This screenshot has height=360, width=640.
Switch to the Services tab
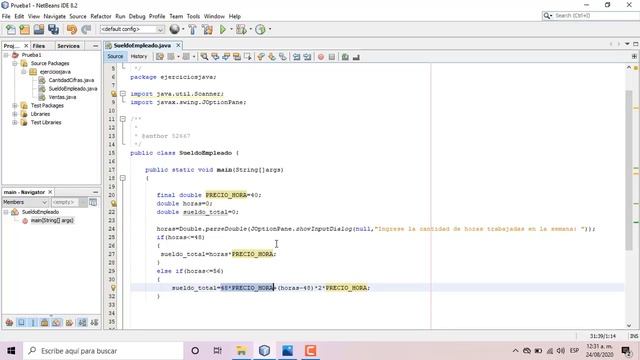click(69, 46)
